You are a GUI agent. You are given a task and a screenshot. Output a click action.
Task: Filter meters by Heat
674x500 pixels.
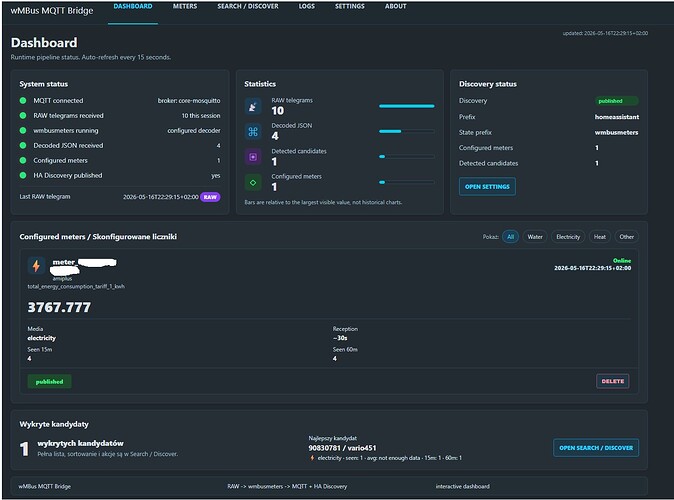click(x=600, y=237)
